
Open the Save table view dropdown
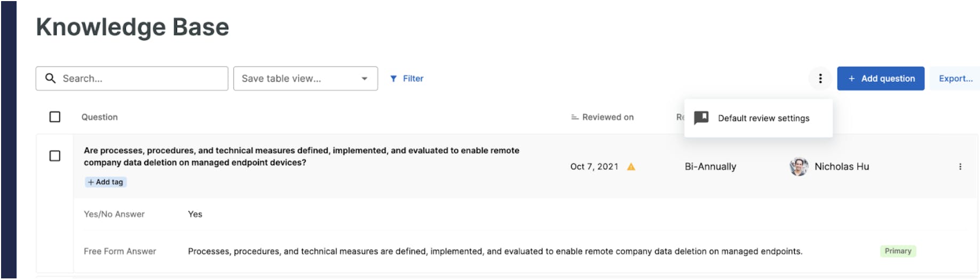(x=305, y=79)
